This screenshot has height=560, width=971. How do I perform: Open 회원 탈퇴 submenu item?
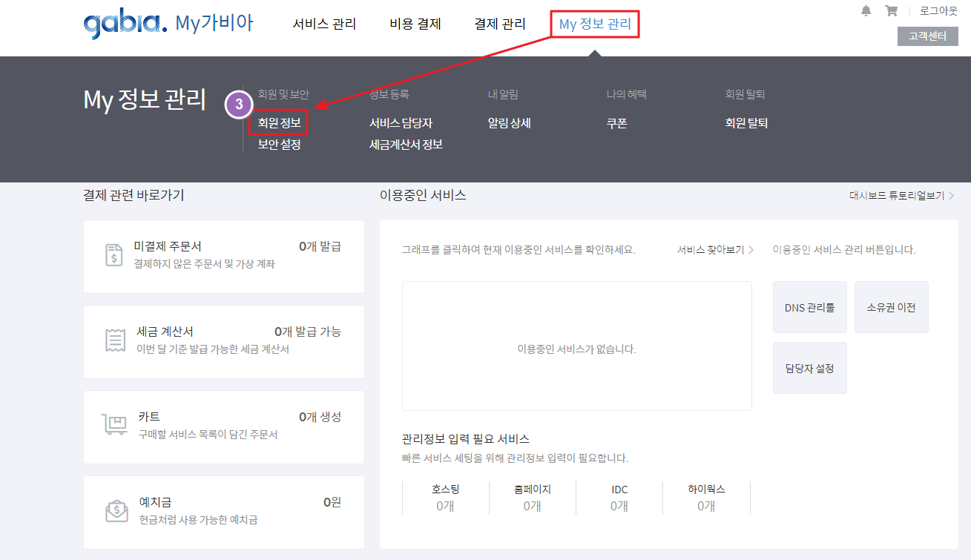pos(746,123)
